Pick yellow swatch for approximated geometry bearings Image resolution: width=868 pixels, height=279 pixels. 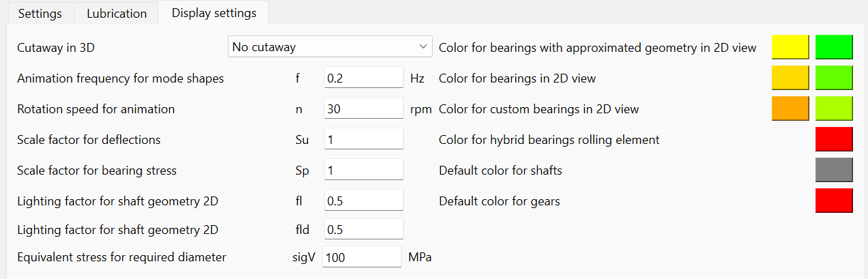(790, 47)
